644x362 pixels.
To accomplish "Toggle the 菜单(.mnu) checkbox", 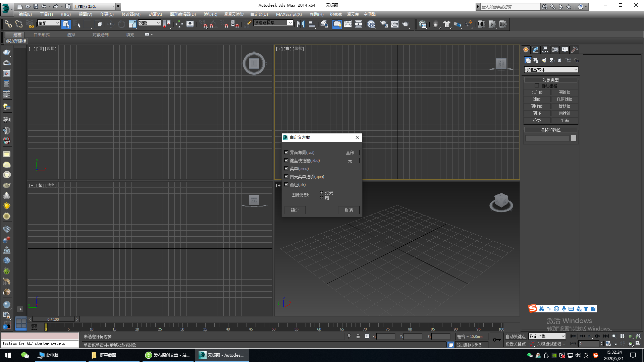I will click(286, 169).
